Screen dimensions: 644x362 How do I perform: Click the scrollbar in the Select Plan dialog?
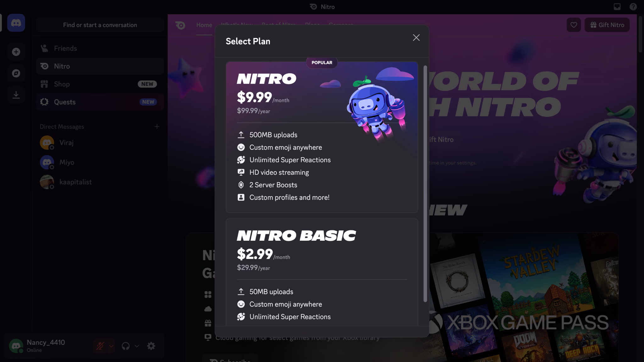point(425,184)
